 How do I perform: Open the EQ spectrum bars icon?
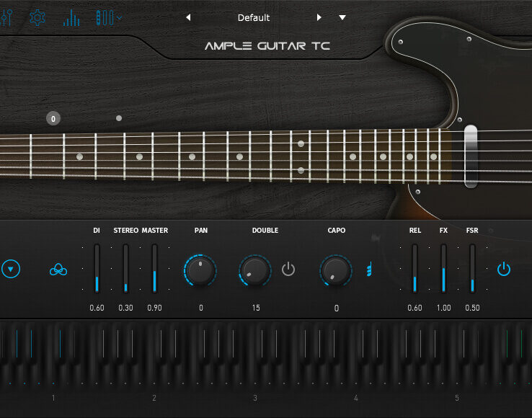coord(71,17)
